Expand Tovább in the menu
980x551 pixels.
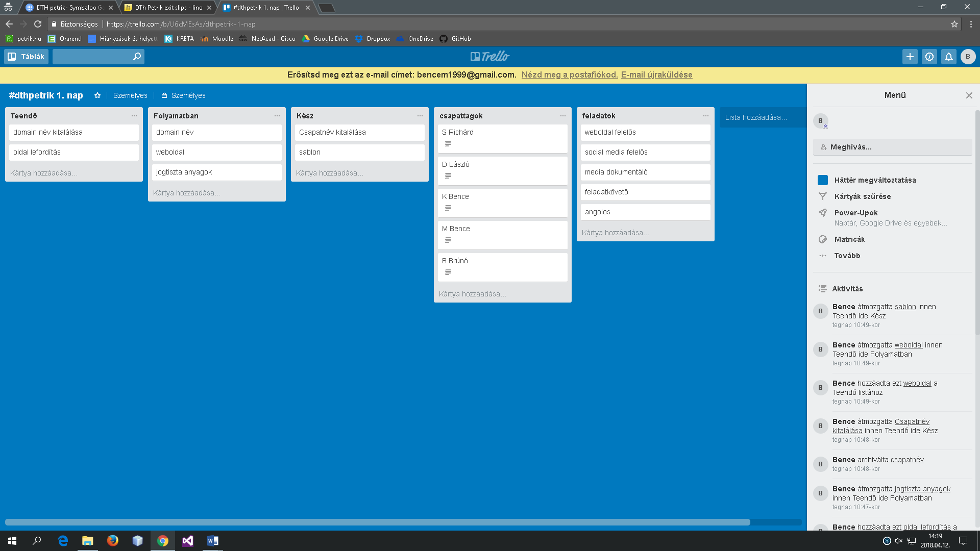[x=847, y=256]
